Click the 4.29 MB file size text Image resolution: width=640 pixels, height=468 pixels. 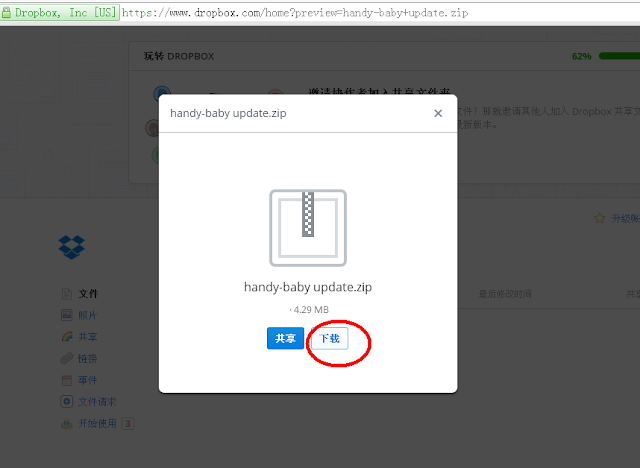point(309,310)
